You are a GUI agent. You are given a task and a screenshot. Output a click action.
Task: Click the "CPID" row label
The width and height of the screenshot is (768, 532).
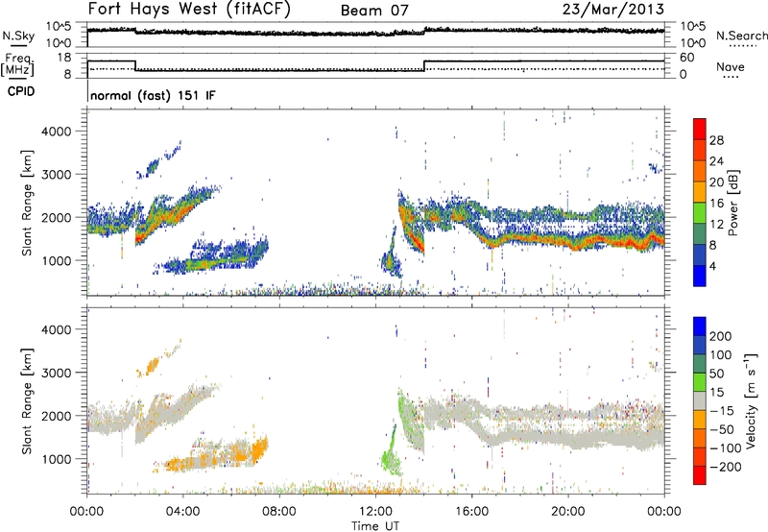coord(21,91)
